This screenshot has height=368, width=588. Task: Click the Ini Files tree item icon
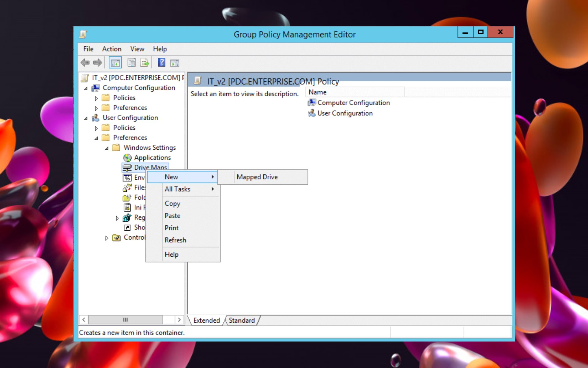pos(127,207)
